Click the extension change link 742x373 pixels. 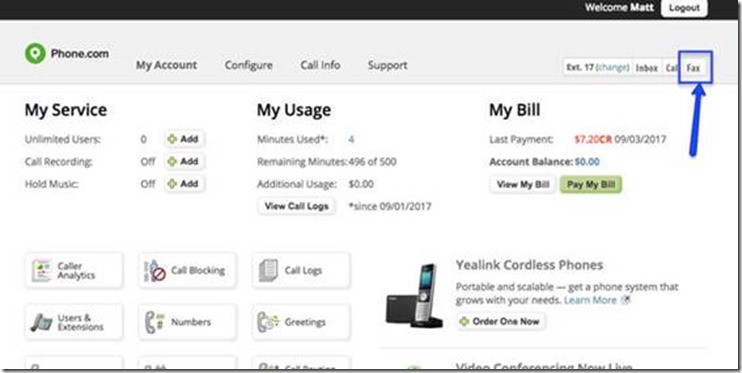coord(613,67)
